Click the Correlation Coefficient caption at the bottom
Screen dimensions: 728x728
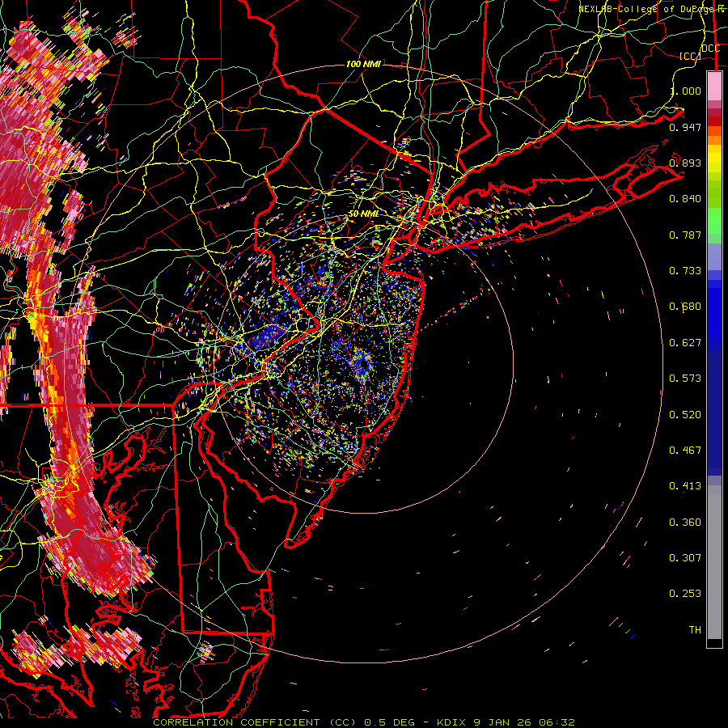(364, 722)
